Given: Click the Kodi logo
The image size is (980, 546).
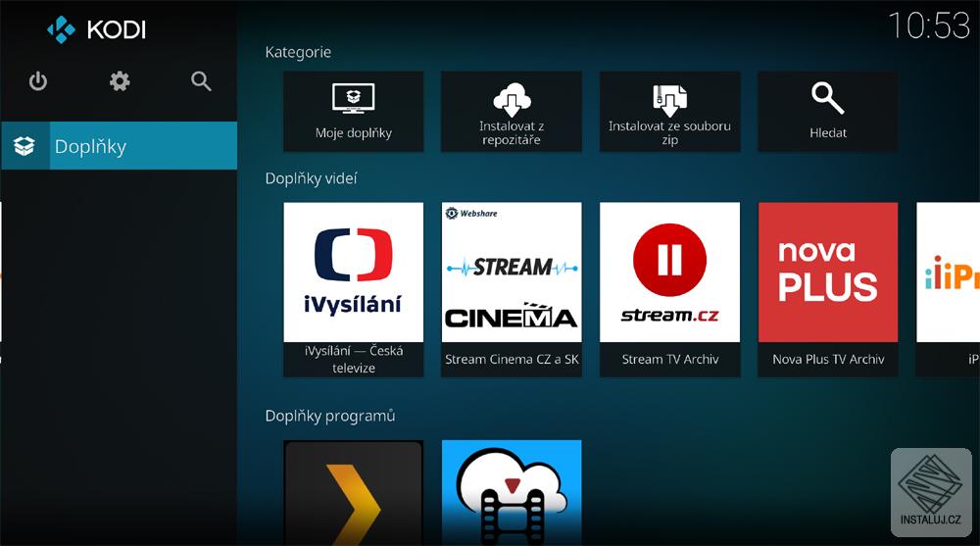Looking at the screenshot, I should pyautogui.click(x=96, y=29).
